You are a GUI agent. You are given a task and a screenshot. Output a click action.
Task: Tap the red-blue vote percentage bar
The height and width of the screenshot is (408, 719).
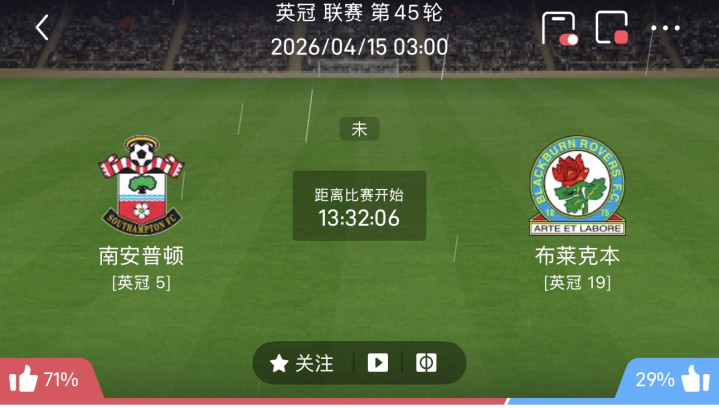pyautogui.click(x=360, y=402)
